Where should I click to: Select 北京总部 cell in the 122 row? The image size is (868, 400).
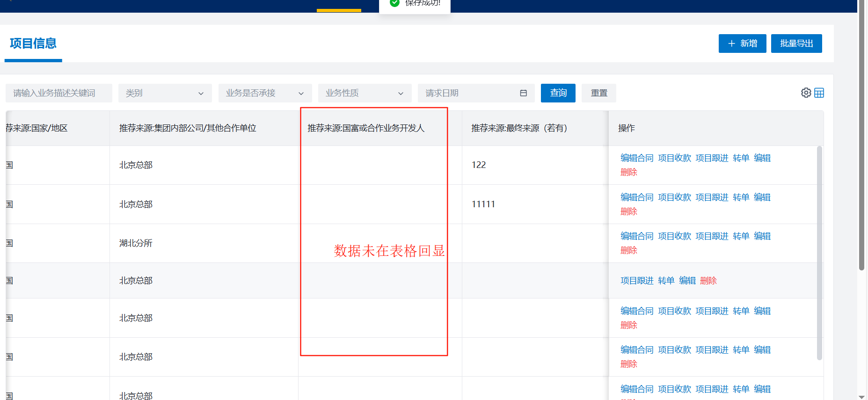[x=204, y=165]
